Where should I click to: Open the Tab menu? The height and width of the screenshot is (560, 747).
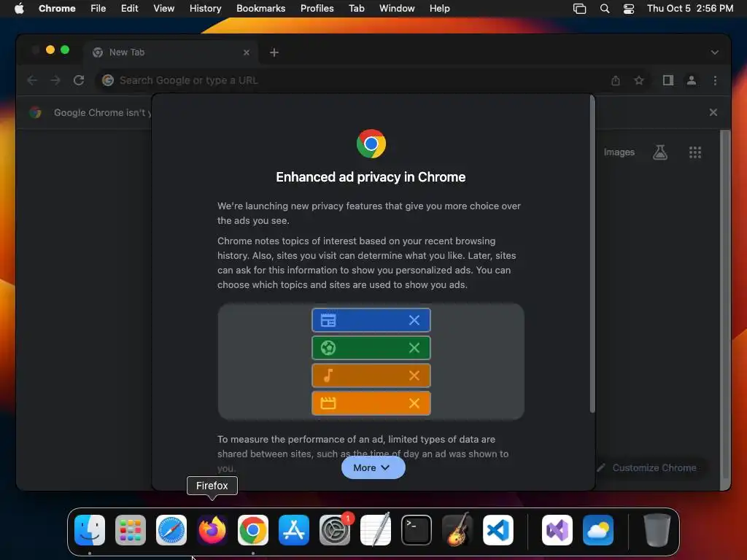click(x=356, y=9)
